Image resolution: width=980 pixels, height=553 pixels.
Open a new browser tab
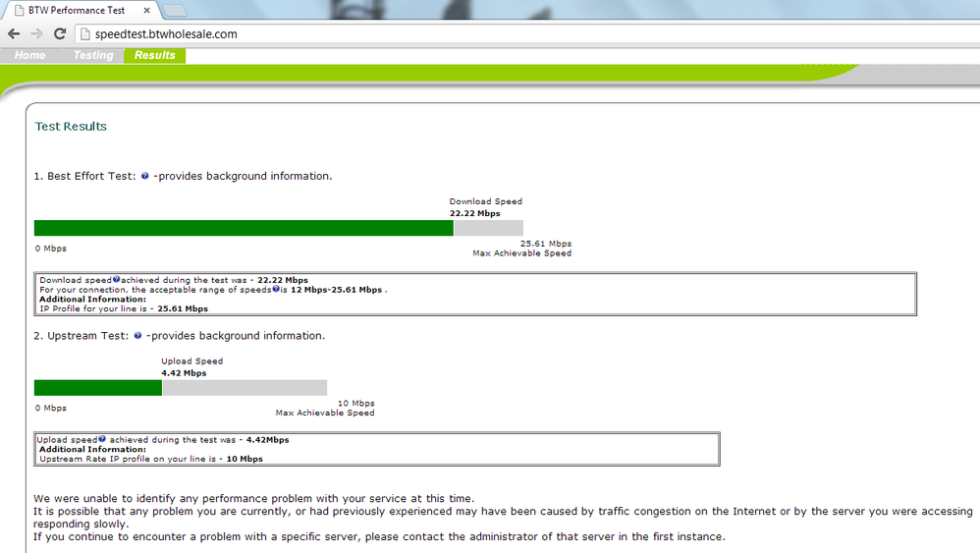174,11
